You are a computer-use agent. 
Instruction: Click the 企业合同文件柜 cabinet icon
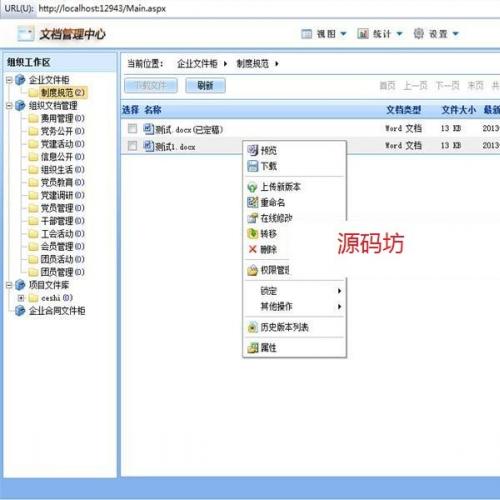(20, 311)
